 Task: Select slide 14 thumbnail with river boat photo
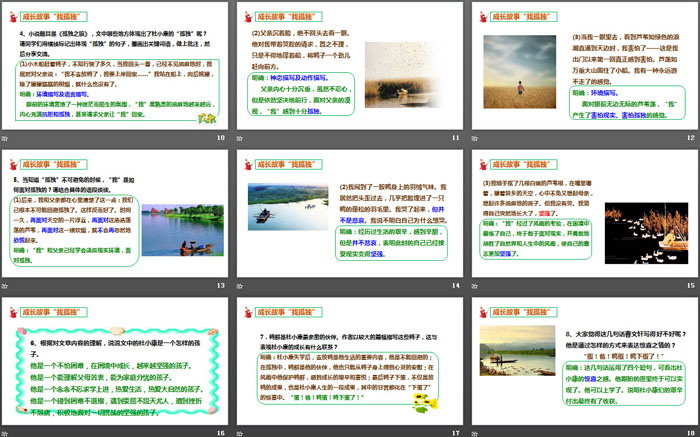(x=350, y=213)
